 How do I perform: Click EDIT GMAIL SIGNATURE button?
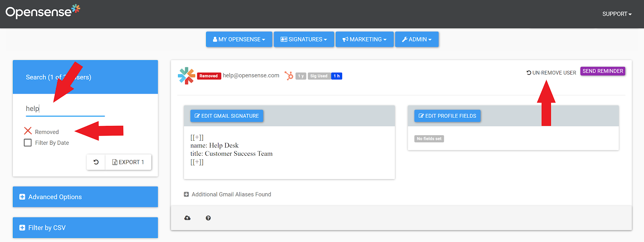227,116
